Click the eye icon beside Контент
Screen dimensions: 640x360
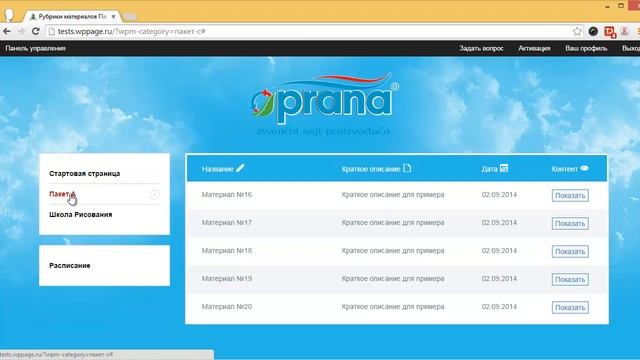click(584, 168)
